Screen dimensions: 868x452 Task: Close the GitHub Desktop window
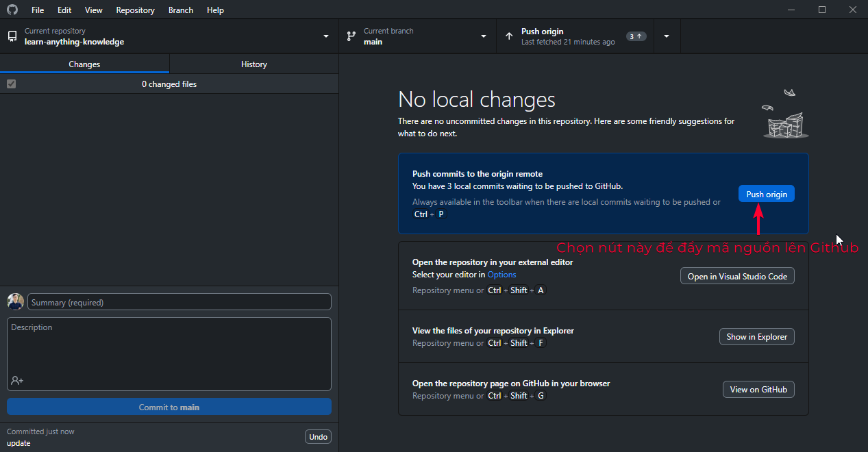852,10
